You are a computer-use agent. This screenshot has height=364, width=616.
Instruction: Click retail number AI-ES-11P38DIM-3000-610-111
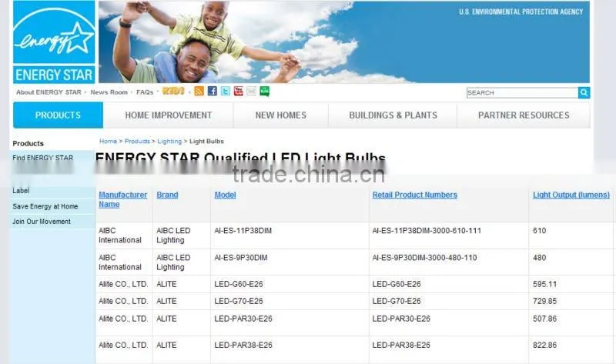(427, 231)
